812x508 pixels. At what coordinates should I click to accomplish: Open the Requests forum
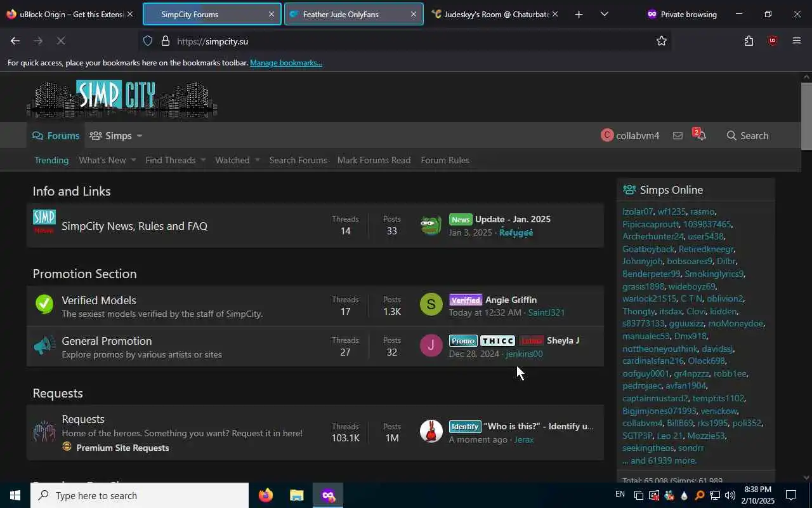pos(83,419)
